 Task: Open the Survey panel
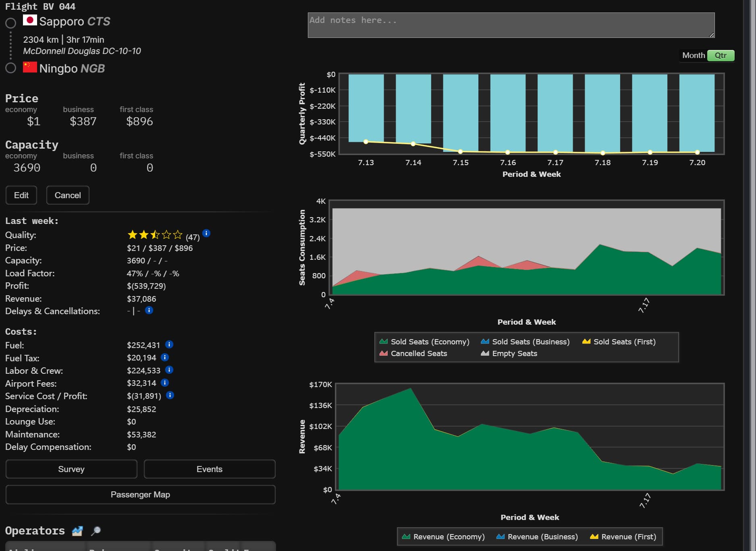71,469
